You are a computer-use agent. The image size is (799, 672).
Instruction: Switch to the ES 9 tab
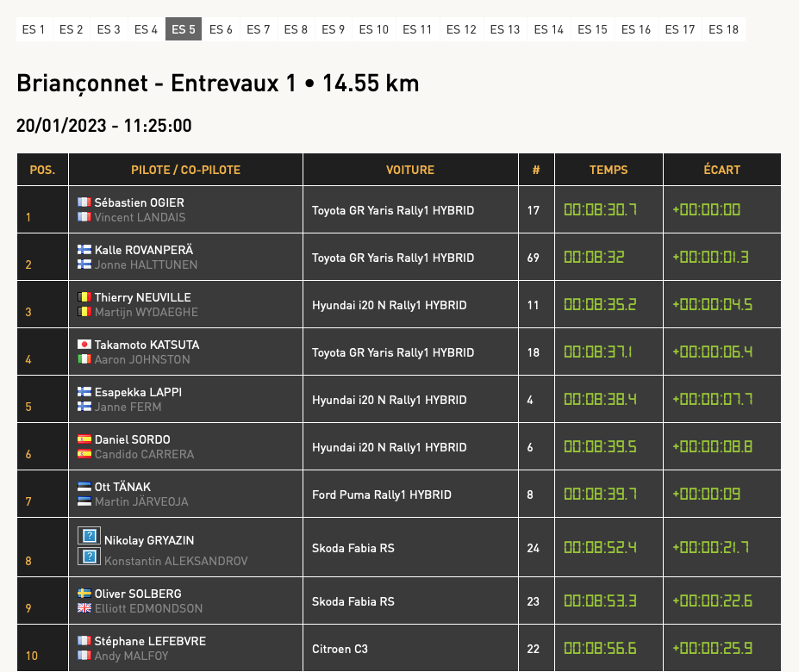(x=334, y=29)
